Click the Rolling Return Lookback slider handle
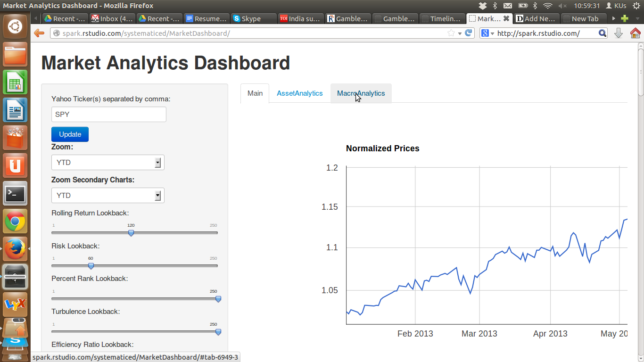The width and height of the screenshot is (644, 362). coord(131,233)
